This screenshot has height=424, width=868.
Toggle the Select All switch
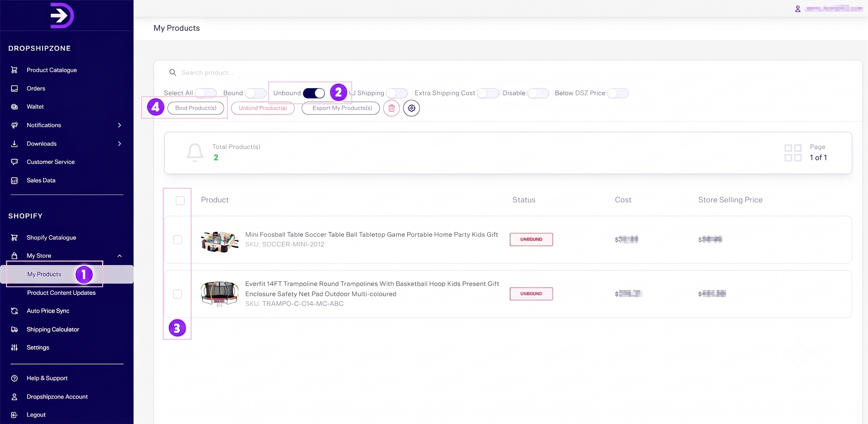pyautogui.click(x=206, y=93)
